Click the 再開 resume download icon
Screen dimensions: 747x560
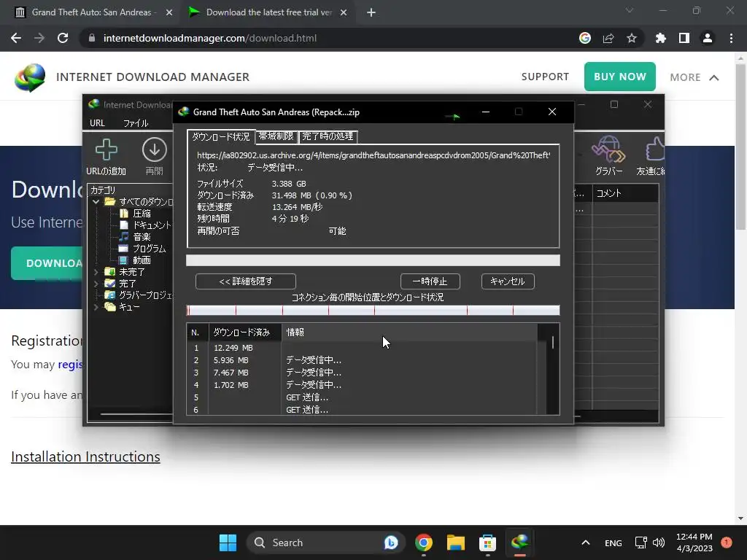[x=155, y=149]
